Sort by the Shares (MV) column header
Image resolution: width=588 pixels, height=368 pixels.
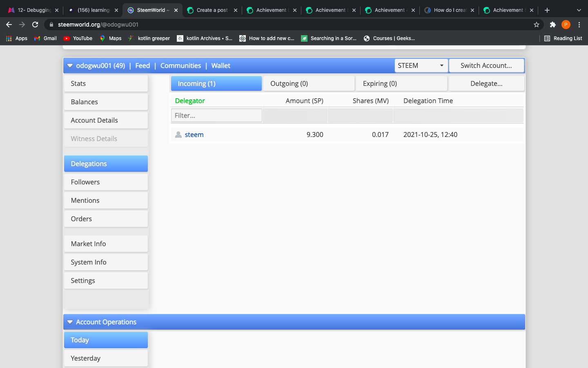click(x=371, y=101)
